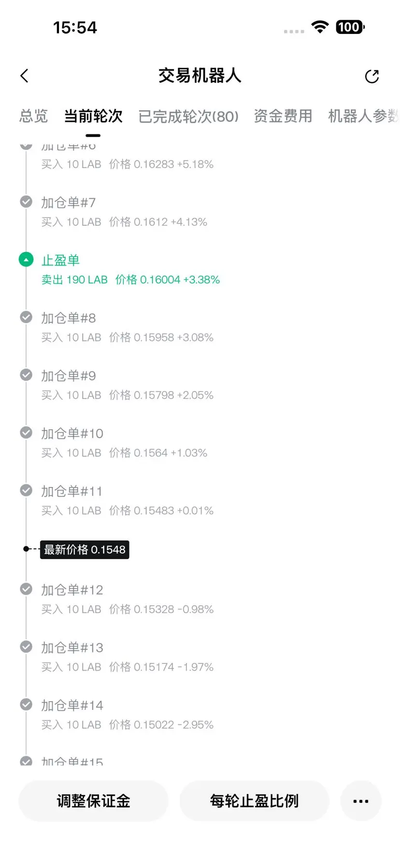Open the 机器人参数 tab
This screenshot has width=400, height=868.
point(364,116)
